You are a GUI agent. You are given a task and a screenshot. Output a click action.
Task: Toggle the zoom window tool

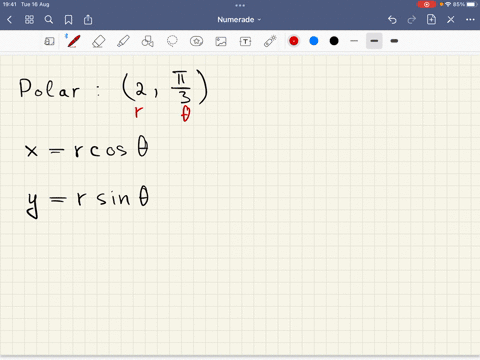[49, 41]
